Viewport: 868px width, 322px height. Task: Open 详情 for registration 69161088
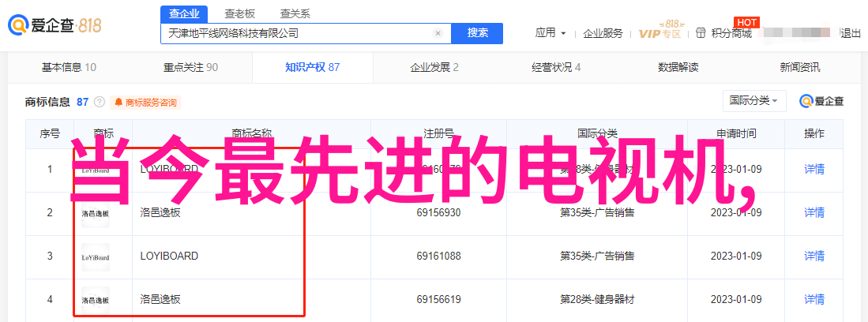click(x=814, y=256)
